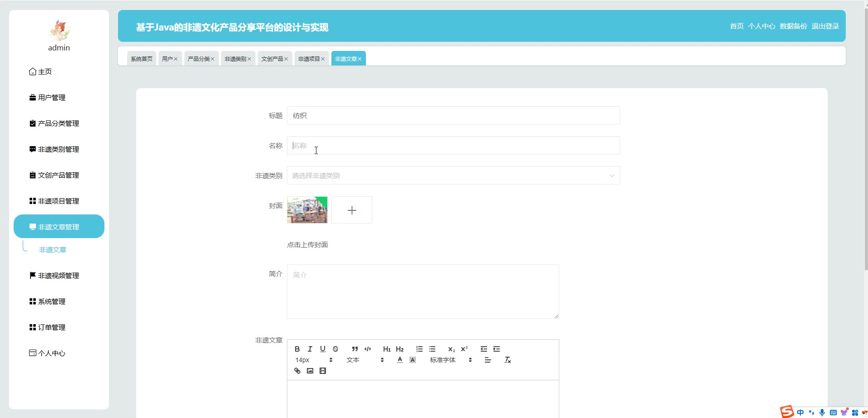868x418 pixels.
Task: Apply superscript formatting
Action: pos(464,349)
